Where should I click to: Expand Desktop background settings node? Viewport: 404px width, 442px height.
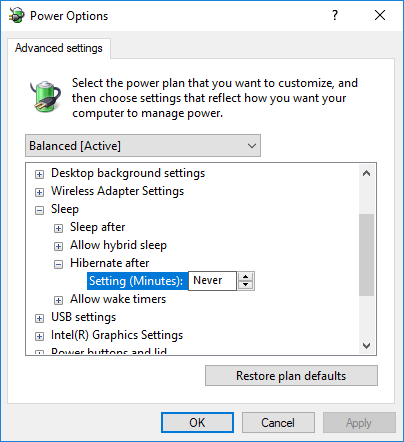[x=39, y=174]
